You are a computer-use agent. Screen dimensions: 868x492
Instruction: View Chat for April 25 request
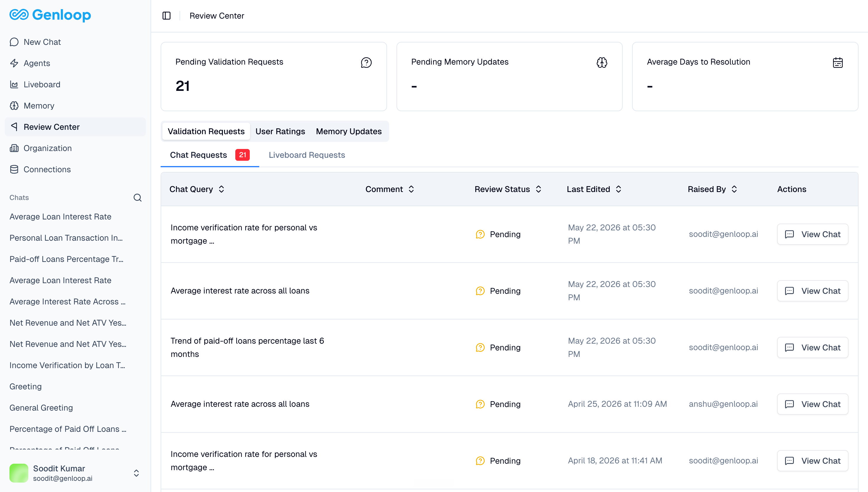812,404
